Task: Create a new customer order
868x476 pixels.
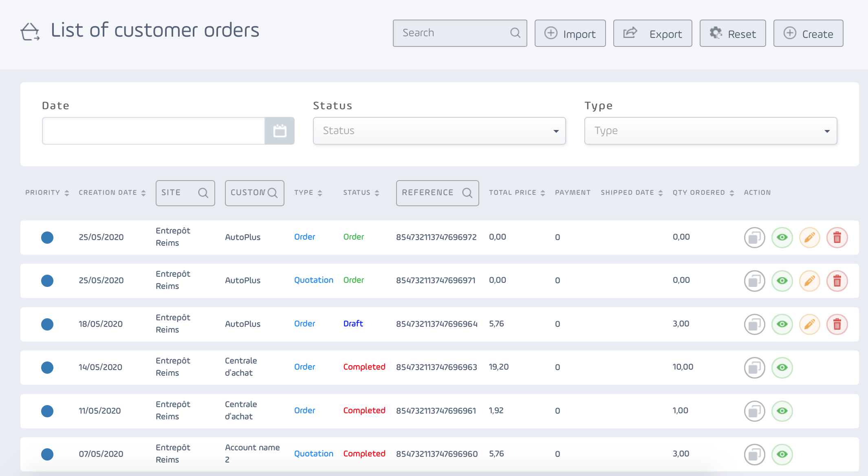Action: pos(808,33)
